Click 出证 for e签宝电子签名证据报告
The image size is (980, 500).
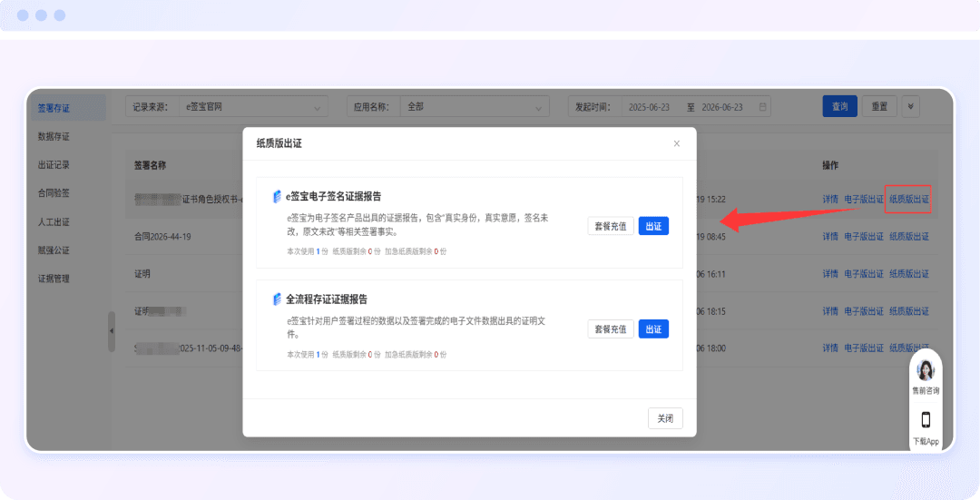click(653, 226)
